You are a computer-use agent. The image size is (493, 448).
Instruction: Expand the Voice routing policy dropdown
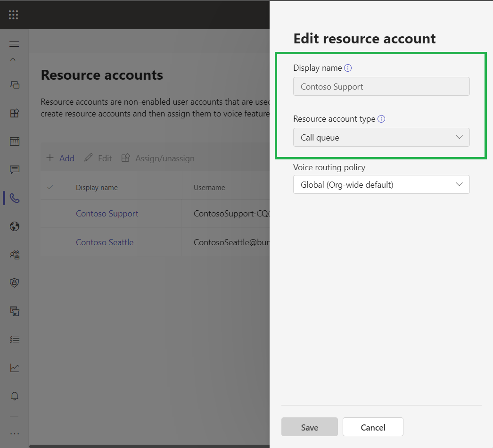[x=381, y=184]
